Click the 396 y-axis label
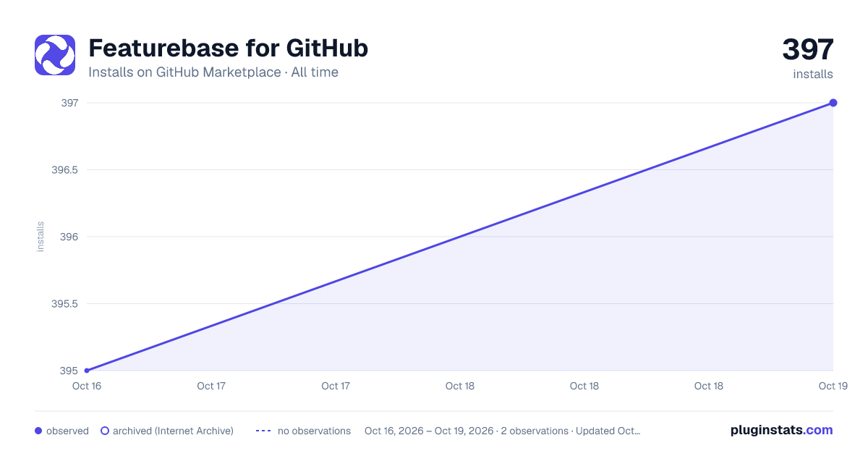Screen dimensions: 868x456 pyautogui.click(x=69, y=237)
